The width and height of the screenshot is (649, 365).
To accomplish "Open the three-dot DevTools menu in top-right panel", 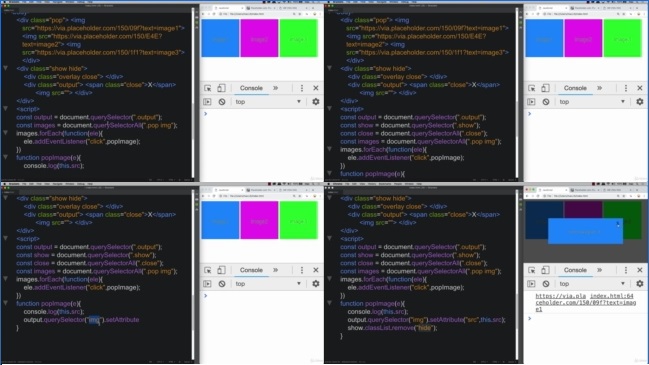I will [x=626, y=88].
